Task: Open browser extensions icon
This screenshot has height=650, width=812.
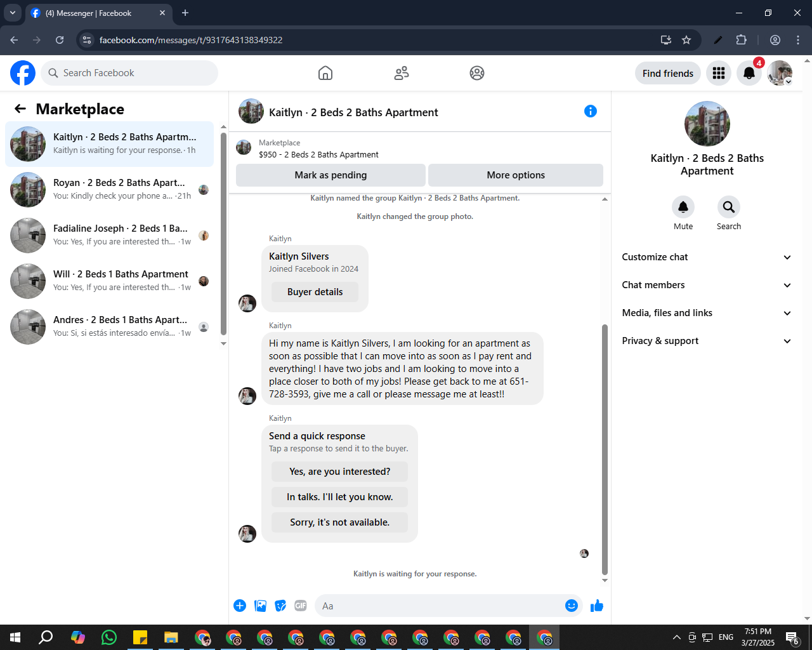Action: pyautogui.click(x=741, y=40)
